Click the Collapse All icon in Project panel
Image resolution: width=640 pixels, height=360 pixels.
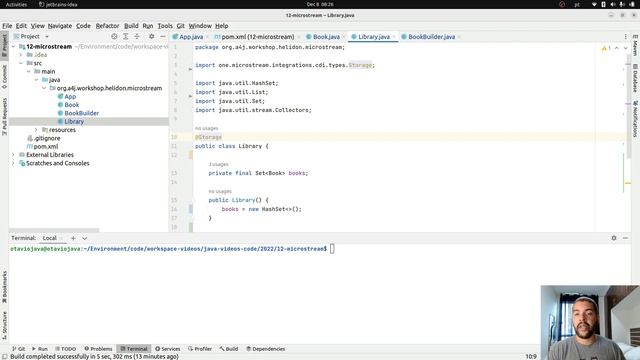pyautogui.click(x=137, y=36)
